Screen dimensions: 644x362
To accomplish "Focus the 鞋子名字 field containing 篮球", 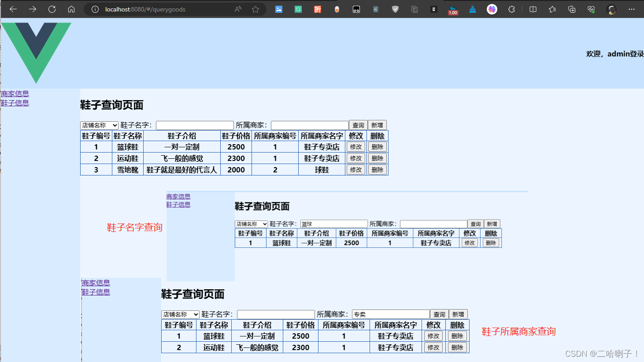I will click(334, 224).
